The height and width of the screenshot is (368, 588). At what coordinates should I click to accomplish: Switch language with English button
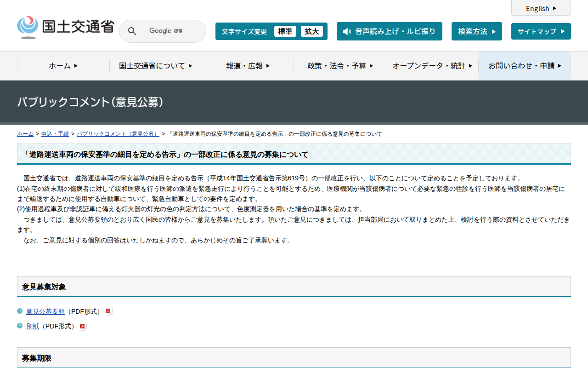(x=541, y=8)
